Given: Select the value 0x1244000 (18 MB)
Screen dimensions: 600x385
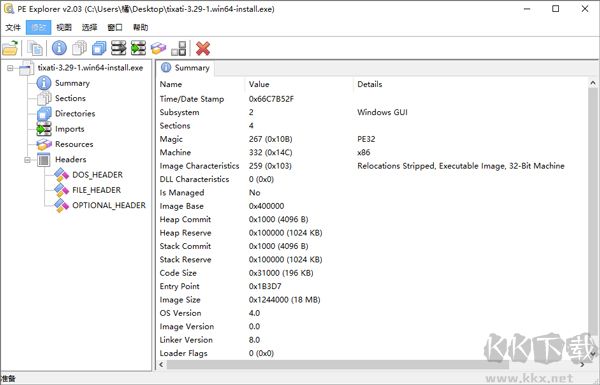Looking at the screenshot, I should click(284, 300).
